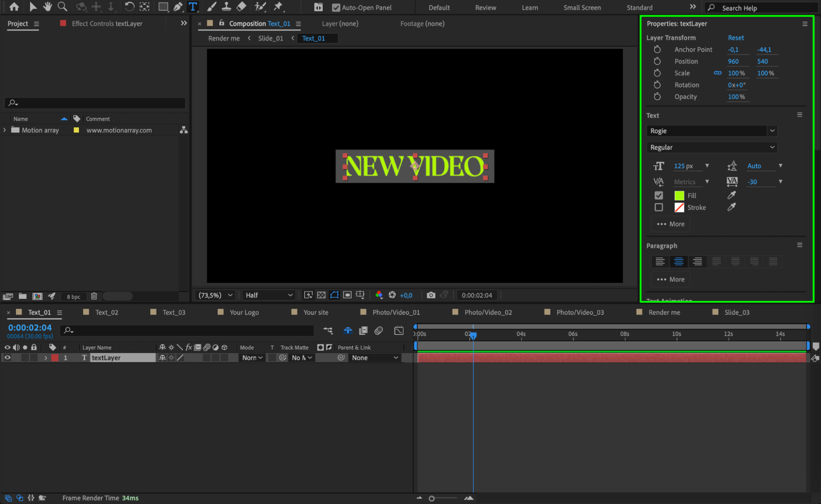The width and height of the screenshot is (821, 504).
Task: Enable the Stroke checkbox
Action: 659,207
